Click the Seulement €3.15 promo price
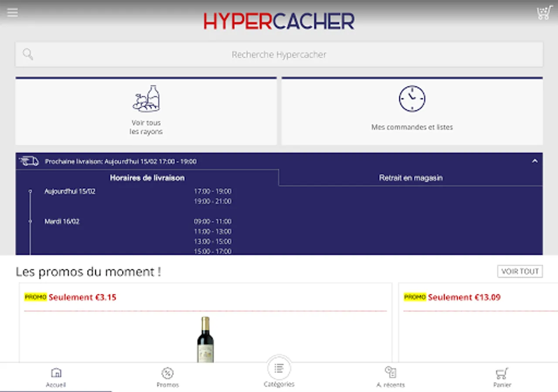The width and height of the screenshot is (558, 392). click(x=82, y=297)
